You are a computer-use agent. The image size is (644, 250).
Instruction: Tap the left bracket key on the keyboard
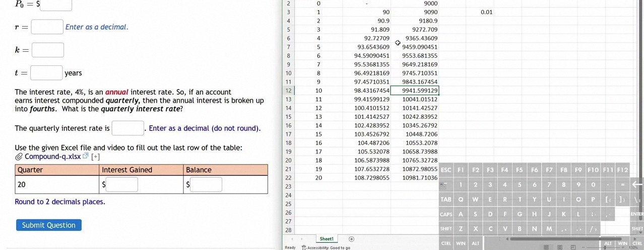tap(608, 199)
